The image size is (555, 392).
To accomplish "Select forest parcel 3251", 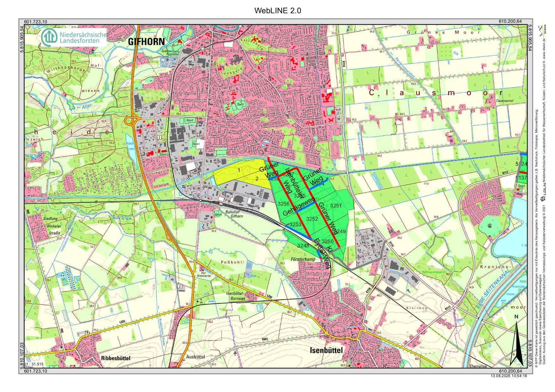I will point(336,205).
